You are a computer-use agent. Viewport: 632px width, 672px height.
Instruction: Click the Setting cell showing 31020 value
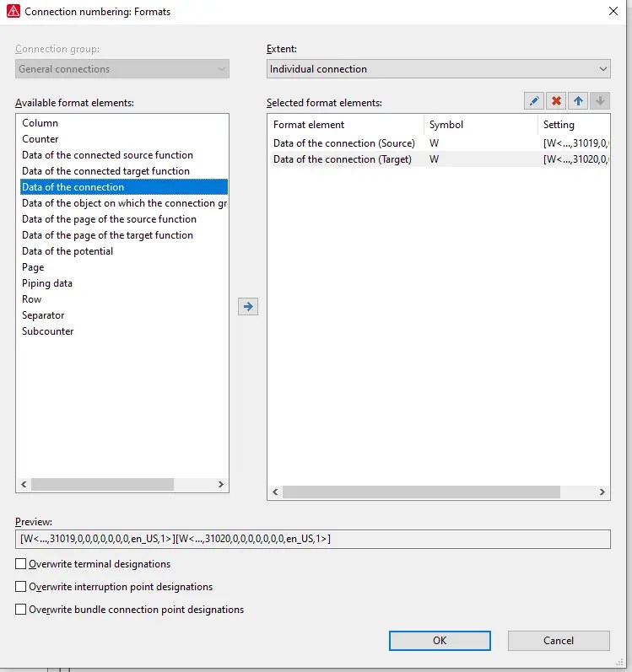click(x=575, y=159)
